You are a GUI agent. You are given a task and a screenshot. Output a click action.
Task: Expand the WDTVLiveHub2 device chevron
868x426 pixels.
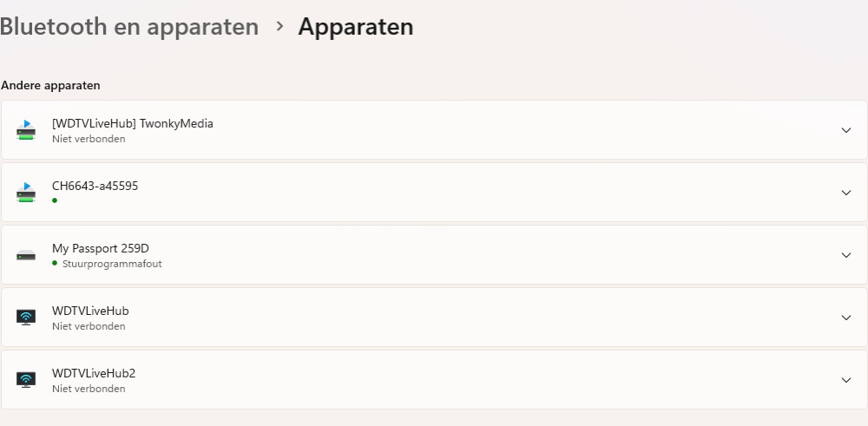(846, 380)
